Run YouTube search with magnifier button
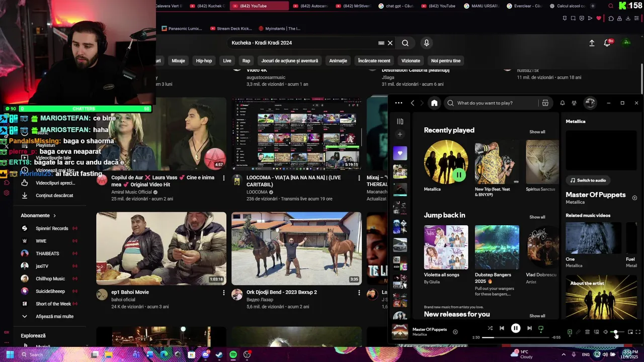Image resolution: width=644 pixels, height=362 pixels. pos(405,43)
